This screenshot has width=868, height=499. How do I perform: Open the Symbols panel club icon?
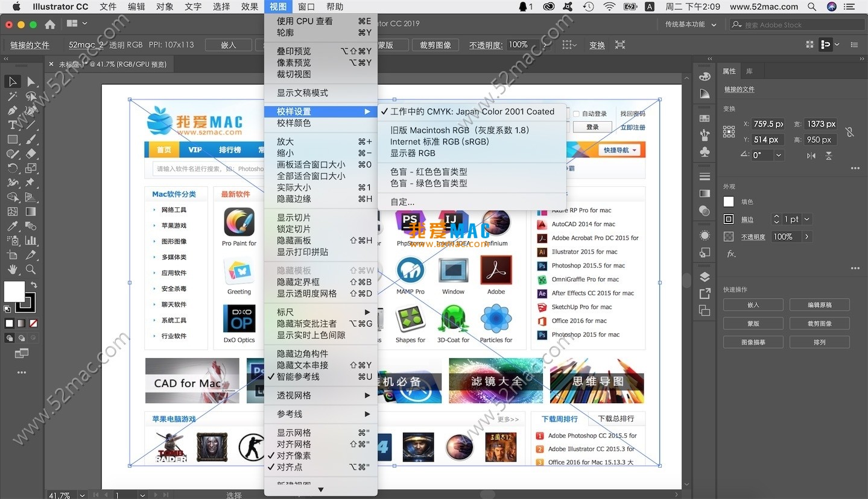click(705, 152)
